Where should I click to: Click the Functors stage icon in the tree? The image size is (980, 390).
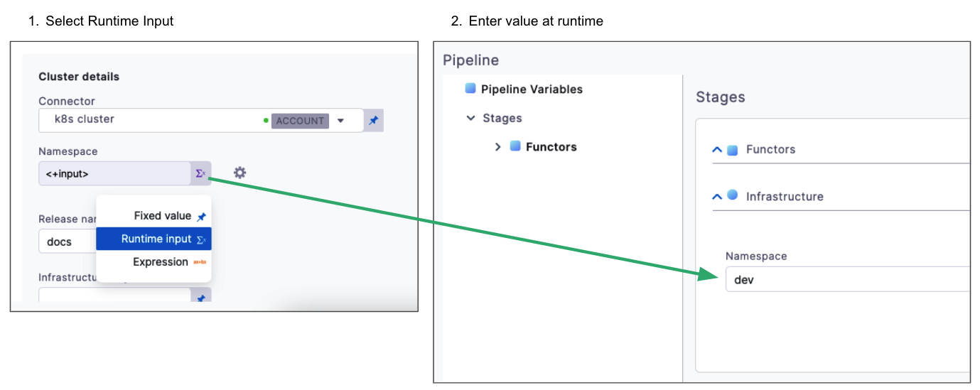tap(516, 146)
